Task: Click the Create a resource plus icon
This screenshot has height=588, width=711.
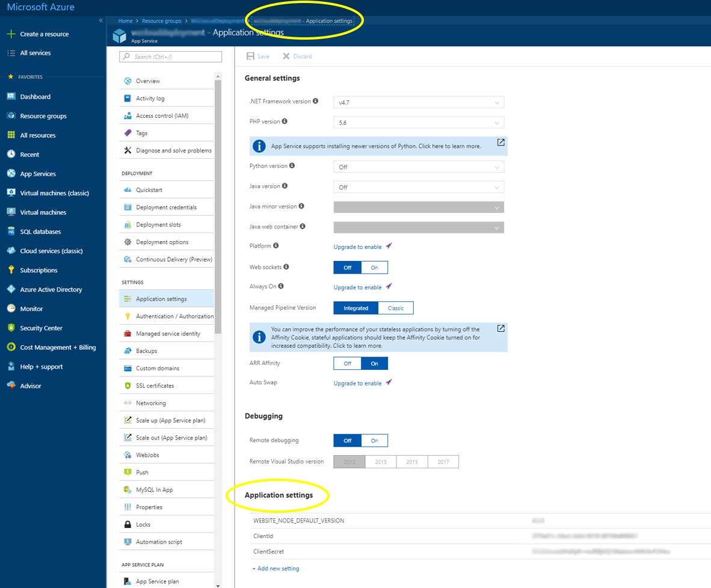Action: tap(11, 34)
